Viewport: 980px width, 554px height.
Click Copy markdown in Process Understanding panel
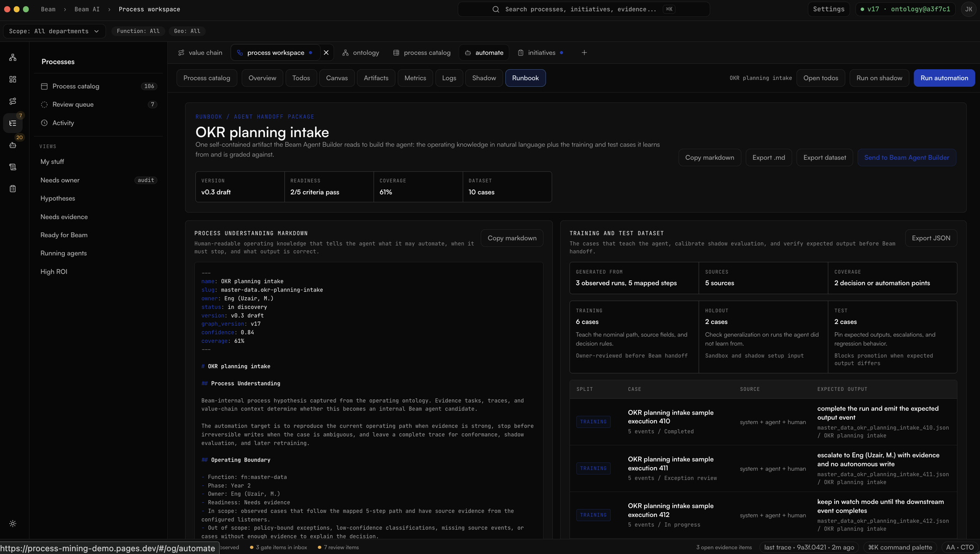tap(512, 238)
